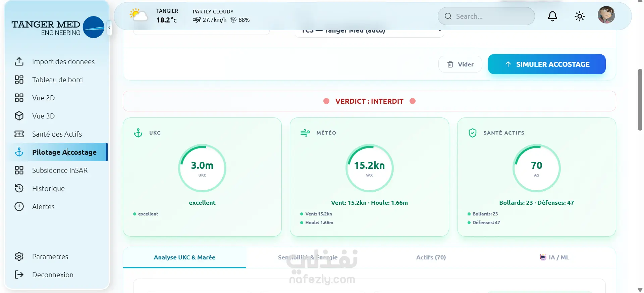
Task: Click the page vertical scrollbar
Action: tap(640, 100)
